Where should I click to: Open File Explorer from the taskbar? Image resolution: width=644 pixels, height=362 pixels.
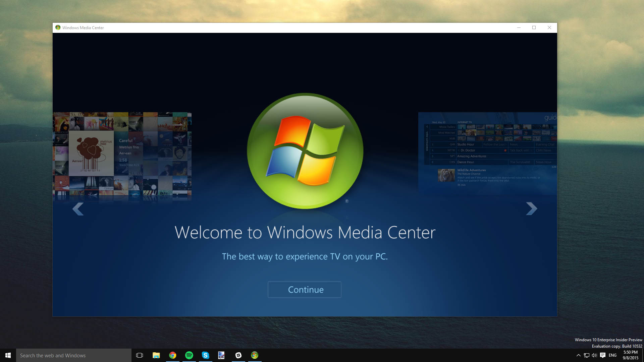pyautogui.click(x=156, y=355)
